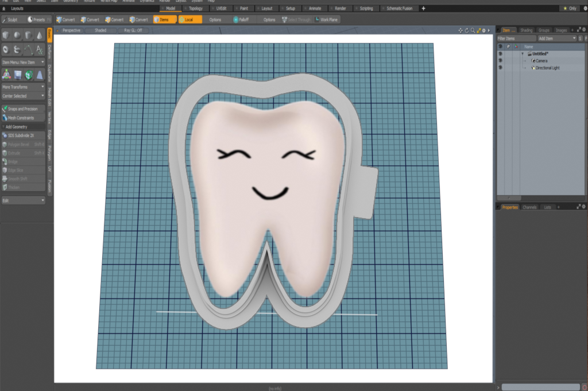Open item panel gear settings
588x391 pixels.
pos(584,30)
